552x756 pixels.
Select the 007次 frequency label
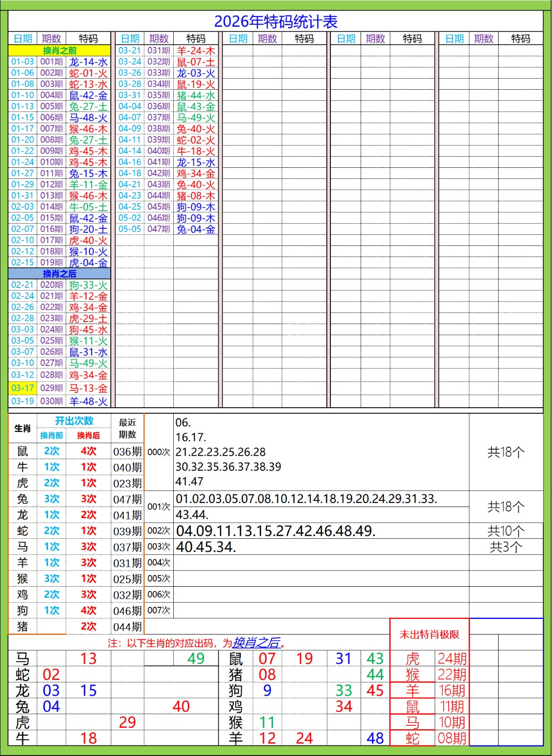[x=159, y=610]
